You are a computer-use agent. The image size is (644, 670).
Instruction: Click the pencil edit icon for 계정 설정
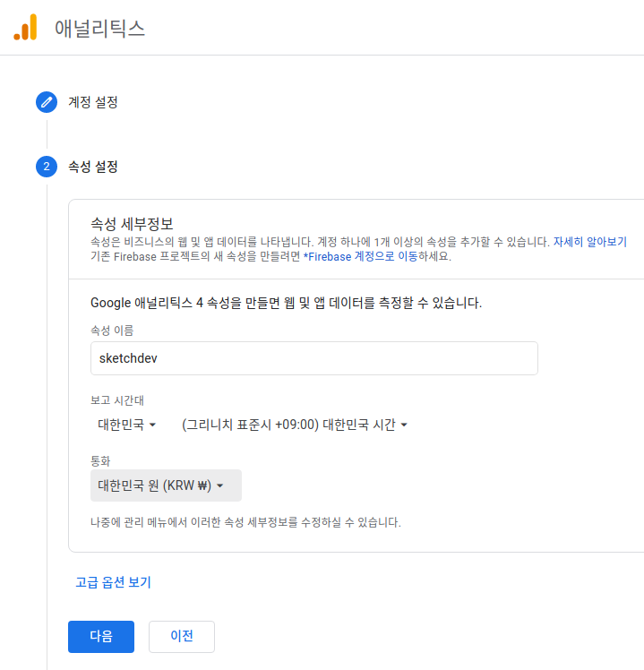pos(47,102)
